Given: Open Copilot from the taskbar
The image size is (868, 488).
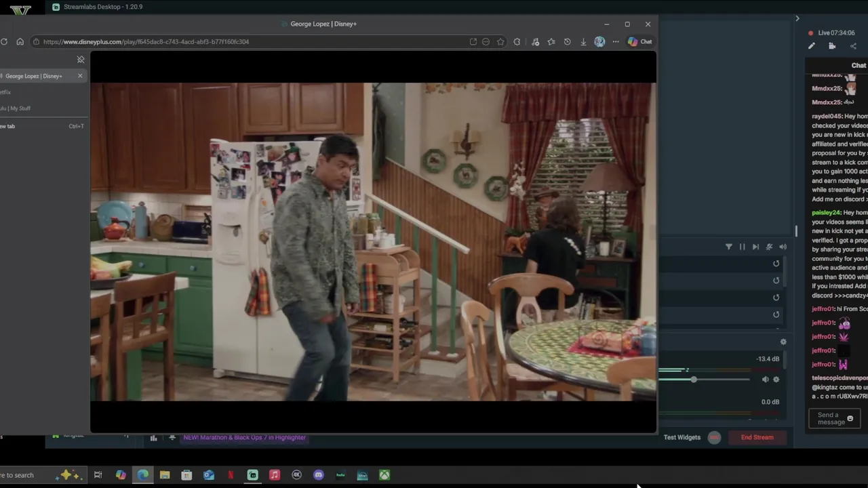Looking at the screenshot, I should tap(121, 475).
